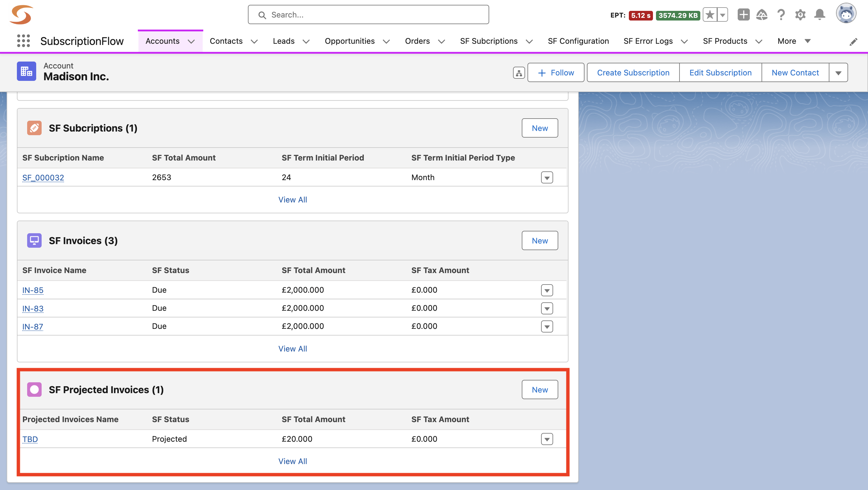Viewport: 868px width, 490px height.
Task: Open invoice IN-83
Action: coord(33,308)
